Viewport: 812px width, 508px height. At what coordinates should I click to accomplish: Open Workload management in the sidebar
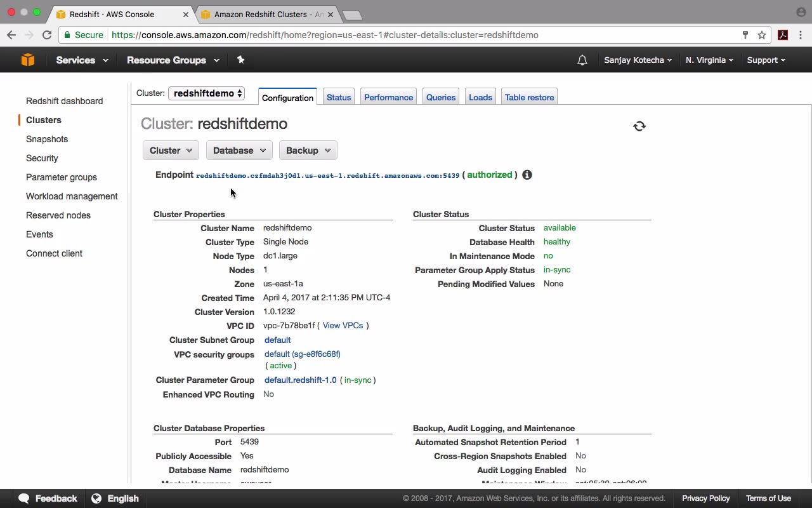[72, 196]
